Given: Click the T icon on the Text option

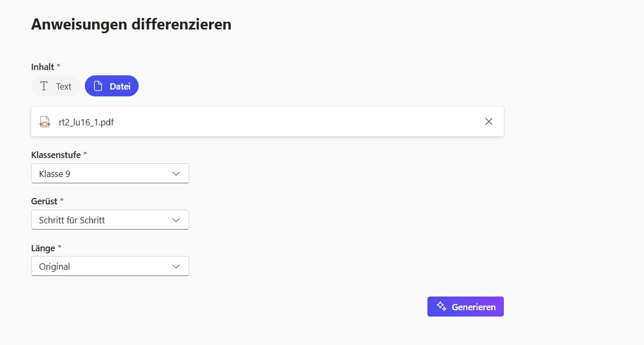Looking at the screenshot, I should click(x=44, y=86).
